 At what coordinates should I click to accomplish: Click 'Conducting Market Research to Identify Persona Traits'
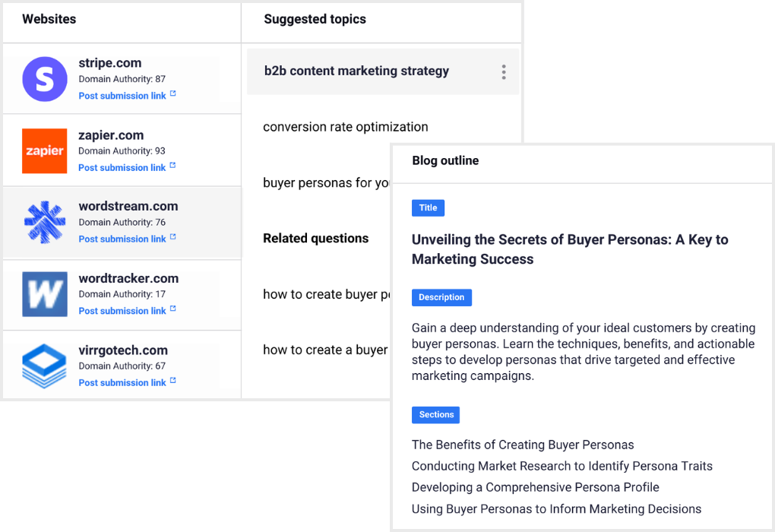point(562,466)
